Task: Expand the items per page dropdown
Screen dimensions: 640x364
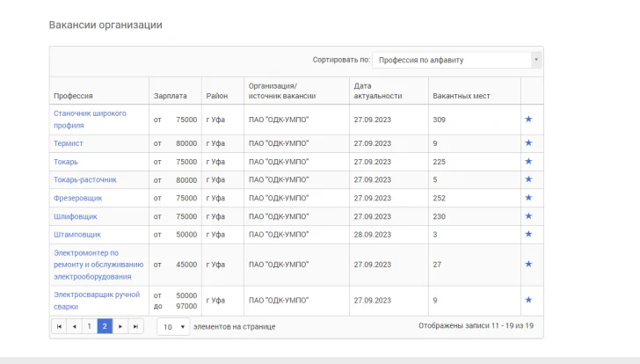Action: [173, 326]
